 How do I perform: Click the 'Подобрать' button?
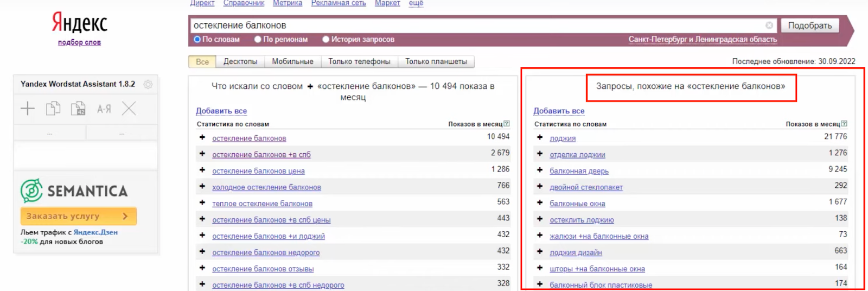tap(809, 26)
